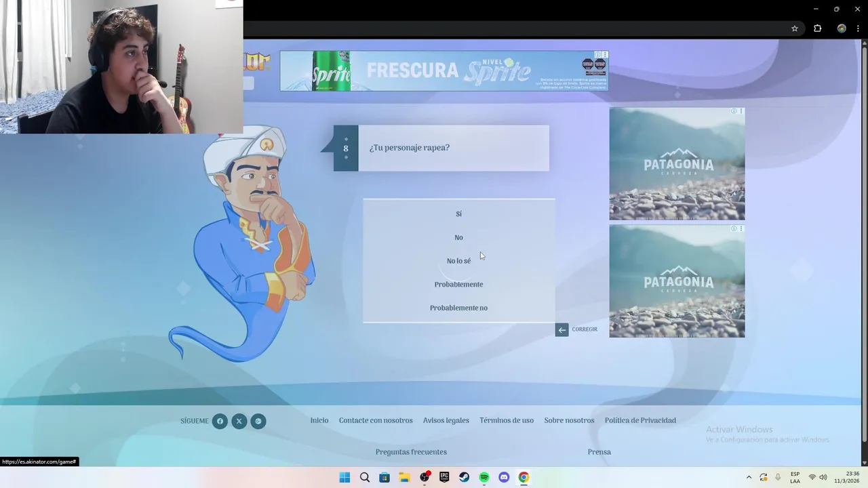The height and width of the screenshot is (488, 868).
Task: Show hidden system tray icons chevron
Action: coord(749,477)
